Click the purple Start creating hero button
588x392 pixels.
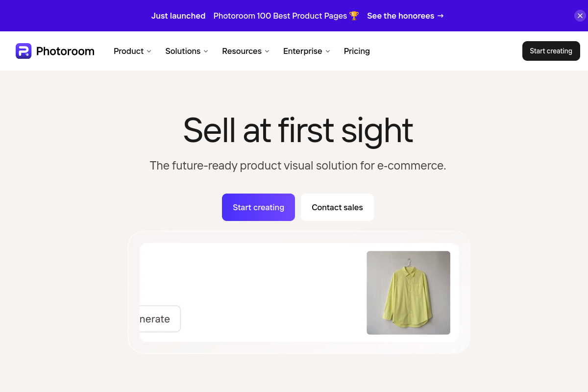click(x=258, y=207)
